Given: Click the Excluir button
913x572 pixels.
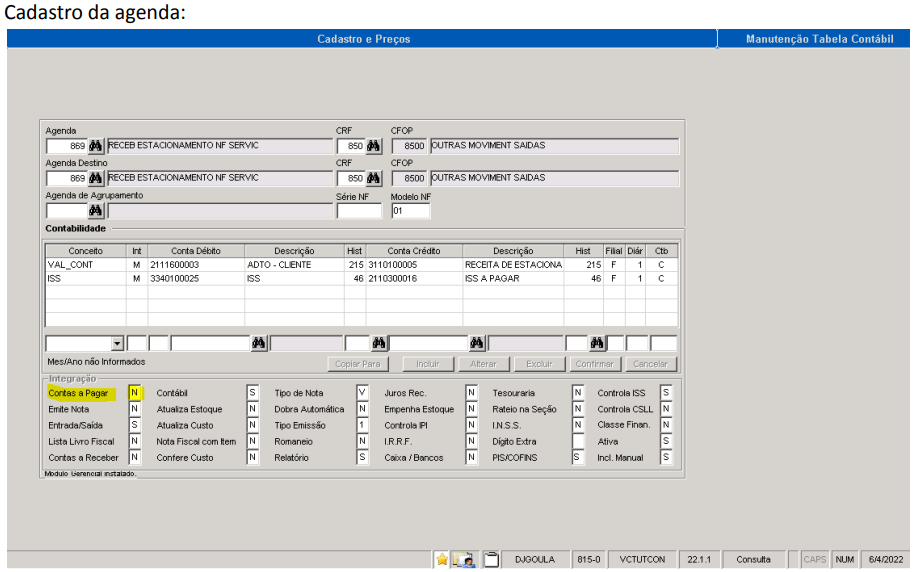Looking at the screenshot, I should 539,364.
